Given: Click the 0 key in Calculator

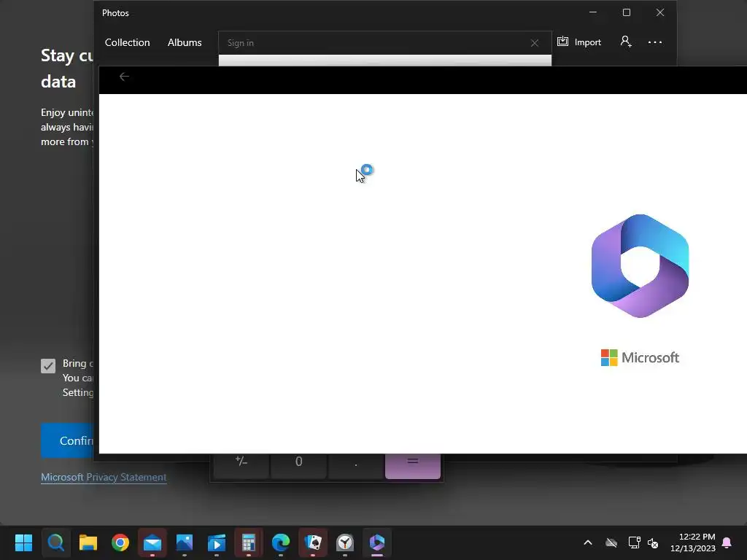Looking at the screenshot, I should [x=298, y=466].
